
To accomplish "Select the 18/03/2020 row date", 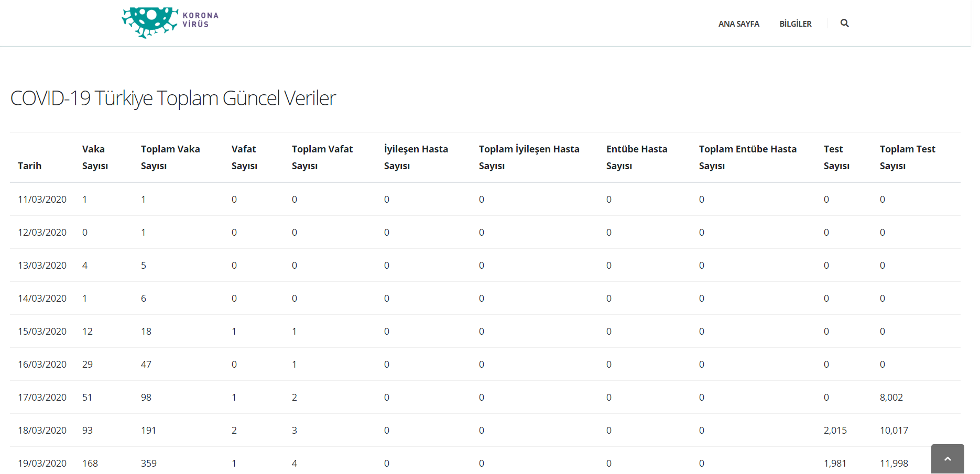I will [42, 431].
